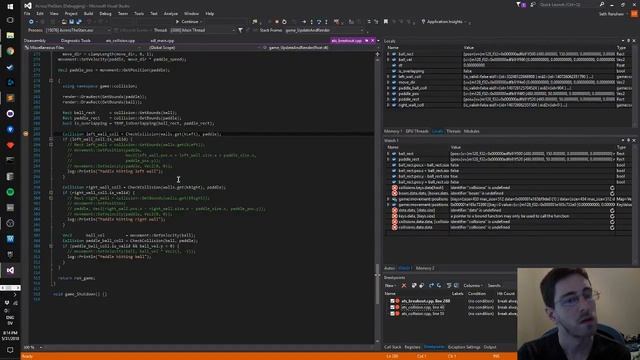Image resolution: width=640 pixels, height=360 pixels.
Task: Click the Application Insights toolbar item
Action: pos(444,22)
